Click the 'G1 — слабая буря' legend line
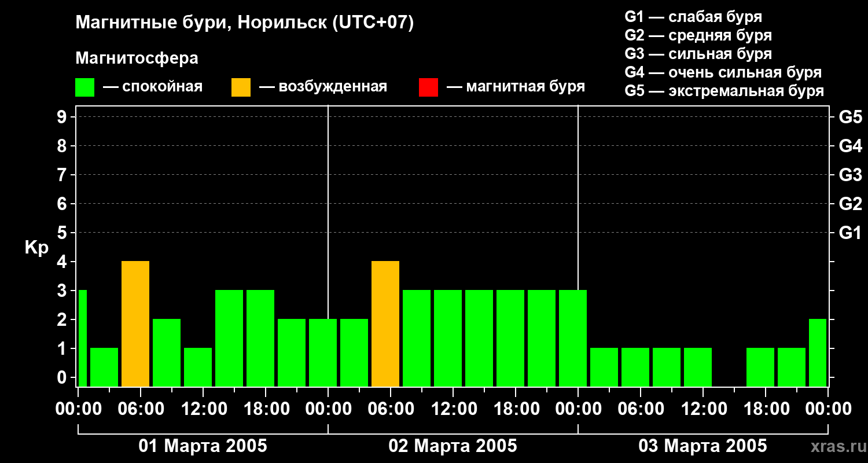The image size is (868, 463). tap(693, 17)
